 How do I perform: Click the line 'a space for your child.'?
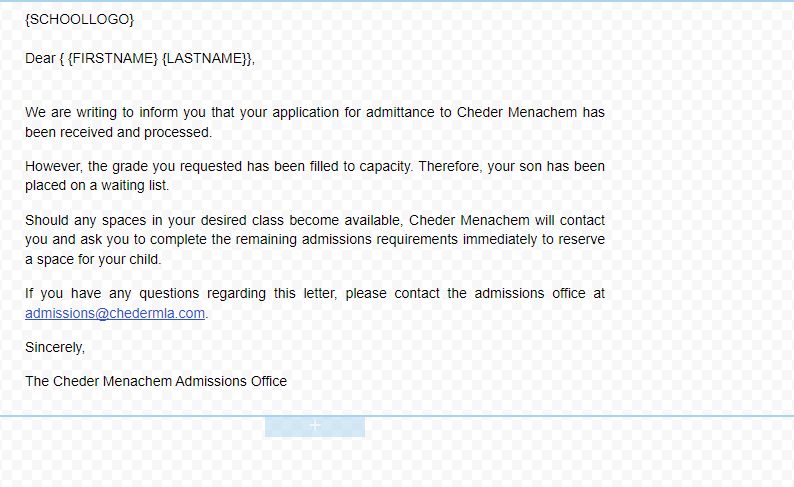93,259
